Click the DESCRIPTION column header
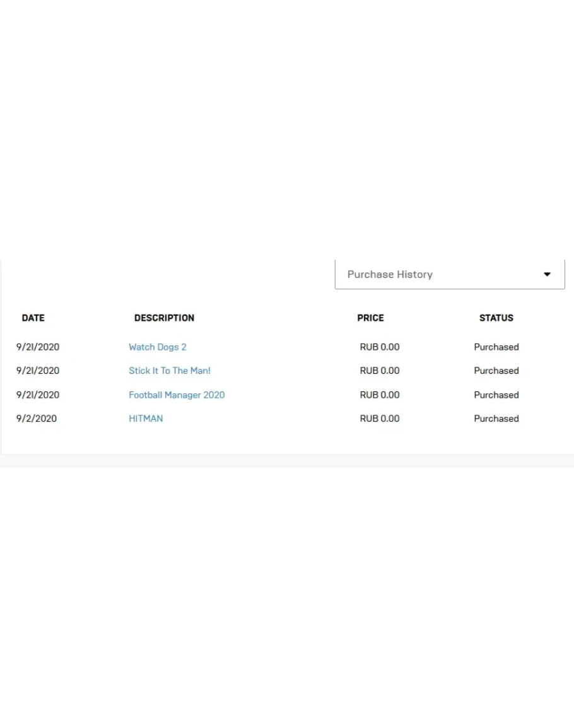 pos(164,318)
